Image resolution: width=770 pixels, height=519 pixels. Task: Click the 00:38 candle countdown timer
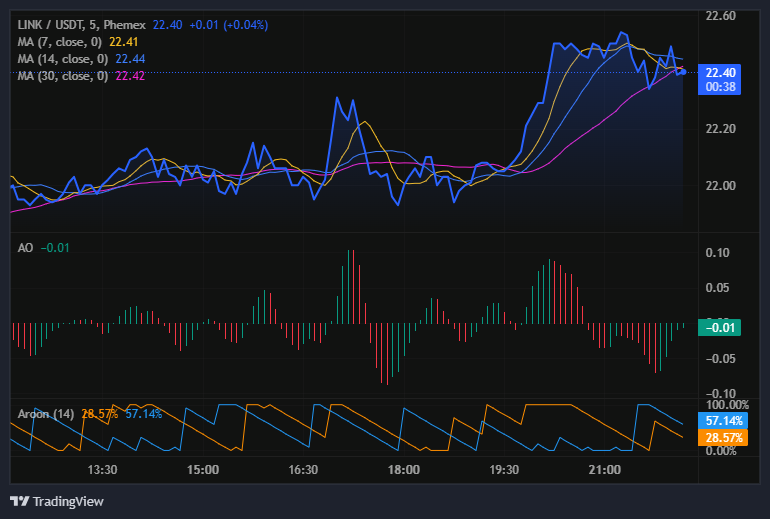[x=720, y=87]
